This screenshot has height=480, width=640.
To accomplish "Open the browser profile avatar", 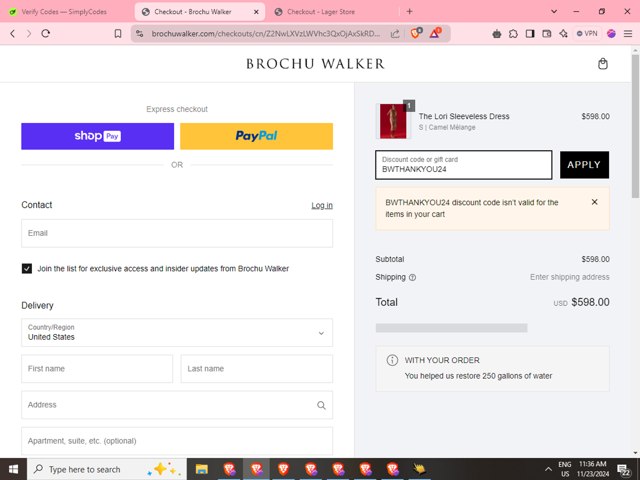I will 611,34.
